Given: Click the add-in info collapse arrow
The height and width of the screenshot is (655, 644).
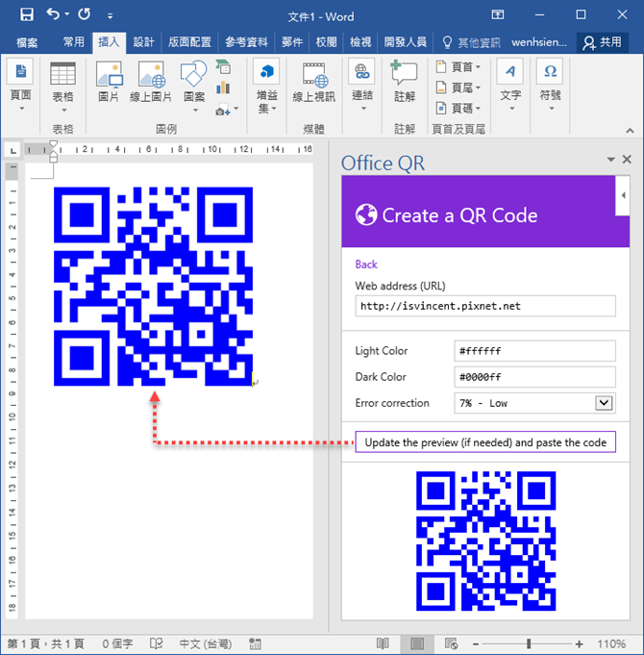Looking at the screenshot, I should click(622, 195).
